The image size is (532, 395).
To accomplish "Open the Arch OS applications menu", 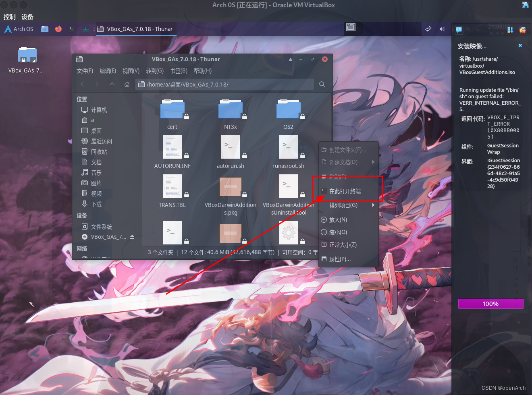I will tap(19, 29).
